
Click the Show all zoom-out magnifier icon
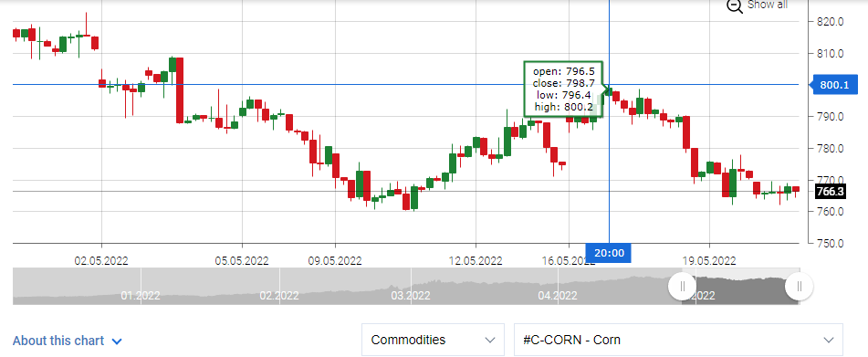click(x=734, y=6)
